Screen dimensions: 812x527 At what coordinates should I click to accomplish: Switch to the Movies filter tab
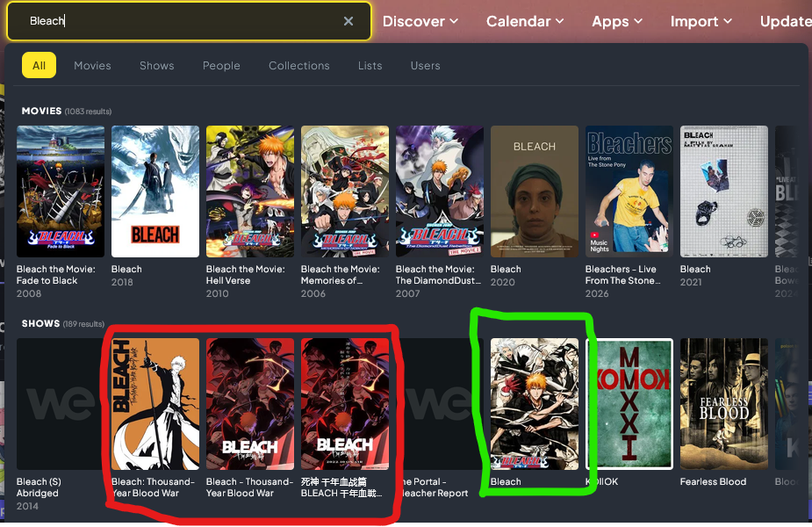pyautogui.click(x=92, y=65)
